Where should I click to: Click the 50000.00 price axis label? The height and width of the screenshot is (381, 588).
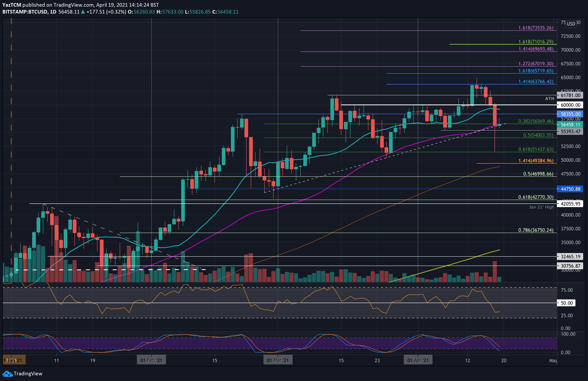[570, 160]
